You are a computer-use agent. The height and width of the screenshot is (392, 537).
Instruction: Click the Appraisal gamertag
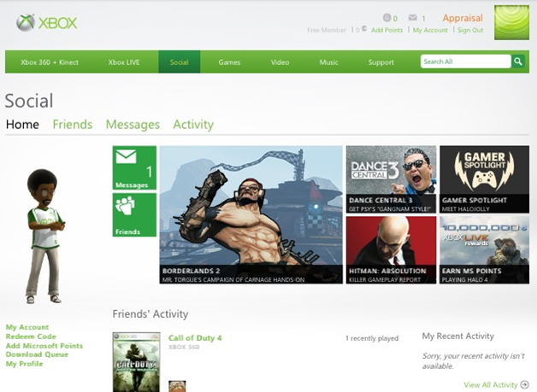(x=463, y=18)
